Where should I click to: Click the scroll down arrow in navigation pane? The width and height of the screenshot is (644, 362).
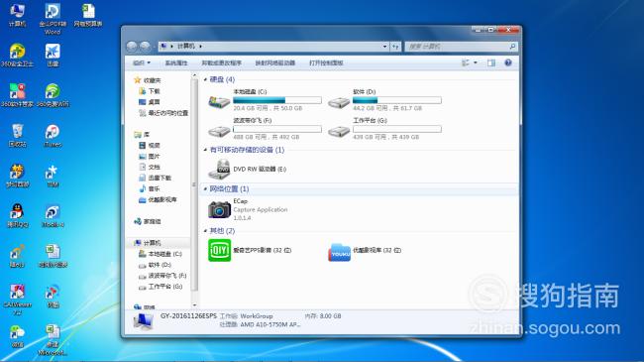click(194, 305)
